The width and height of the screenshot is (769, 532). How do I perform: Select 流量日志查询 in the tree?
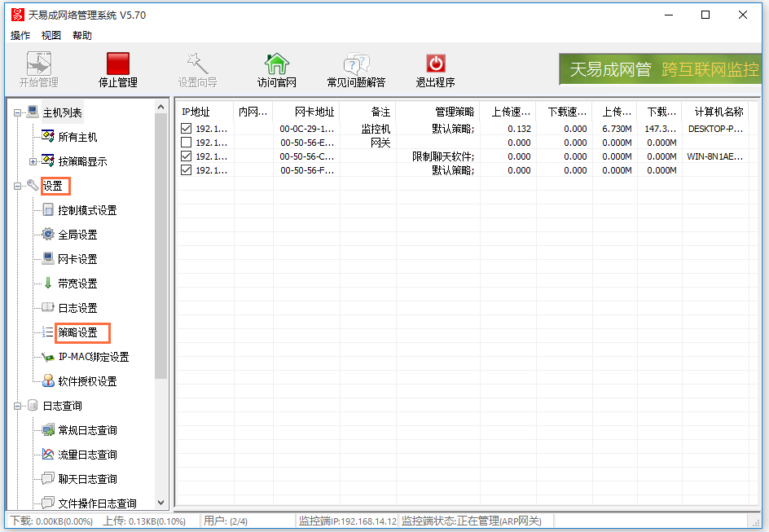tap(87, 455)
